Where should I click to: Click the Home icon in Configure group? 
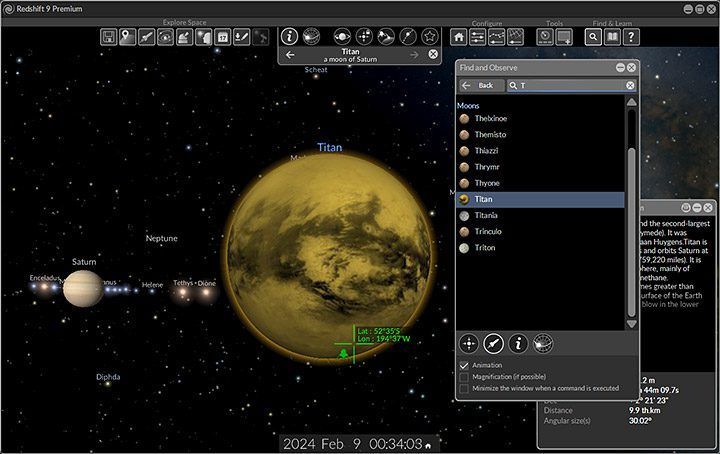click(x=458, y=37)
